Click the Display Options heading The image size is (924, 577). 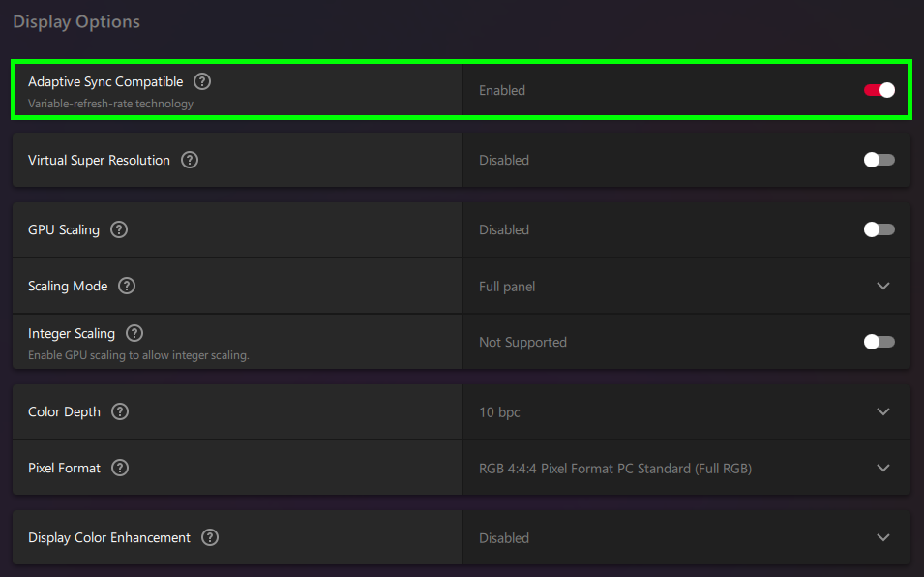[x=76, y=21]
